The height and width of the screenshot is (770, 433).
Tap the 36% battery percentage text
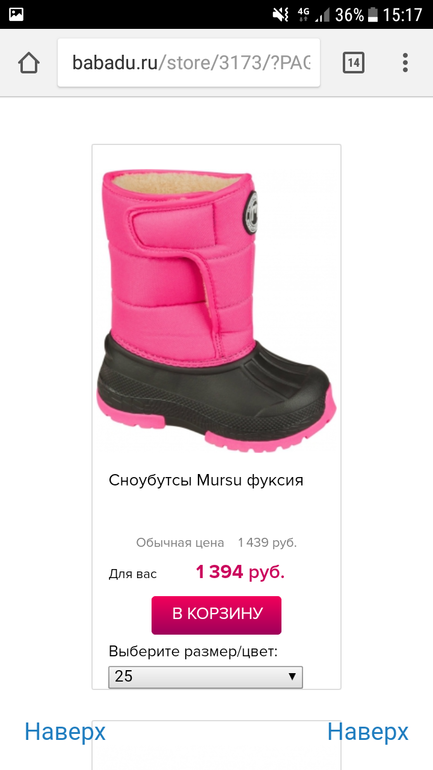(350, 15)
